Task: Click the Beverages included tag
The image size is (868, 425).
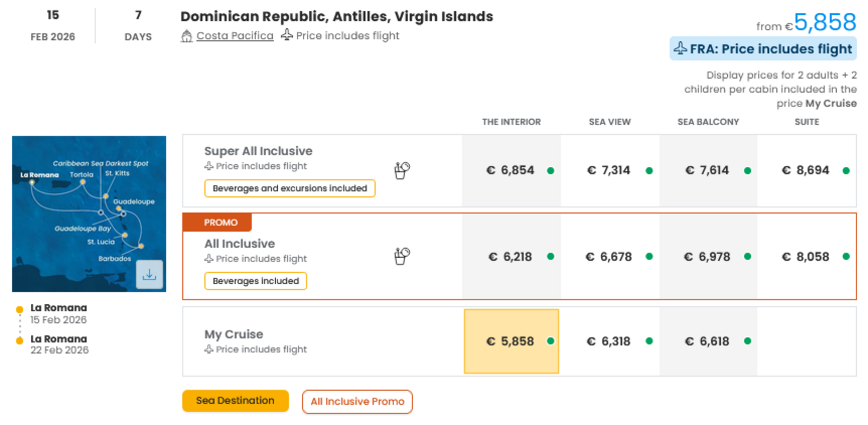Action: pos(256,281)
